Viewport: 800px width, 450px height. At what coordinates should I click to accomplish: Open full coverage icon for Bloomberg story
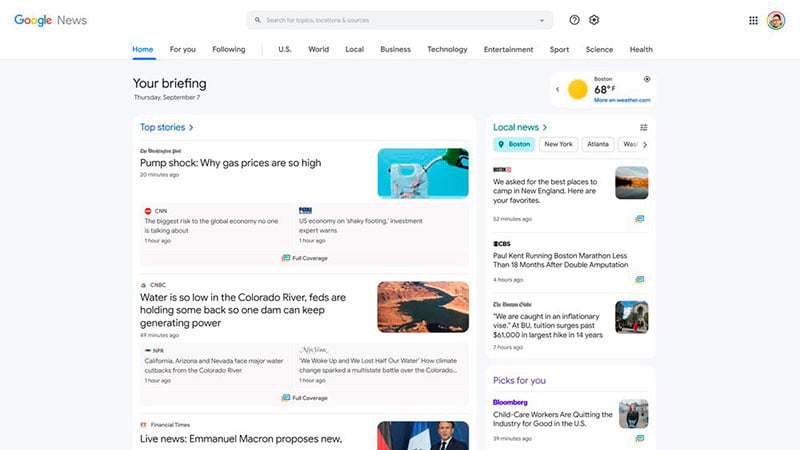point(640,438)
